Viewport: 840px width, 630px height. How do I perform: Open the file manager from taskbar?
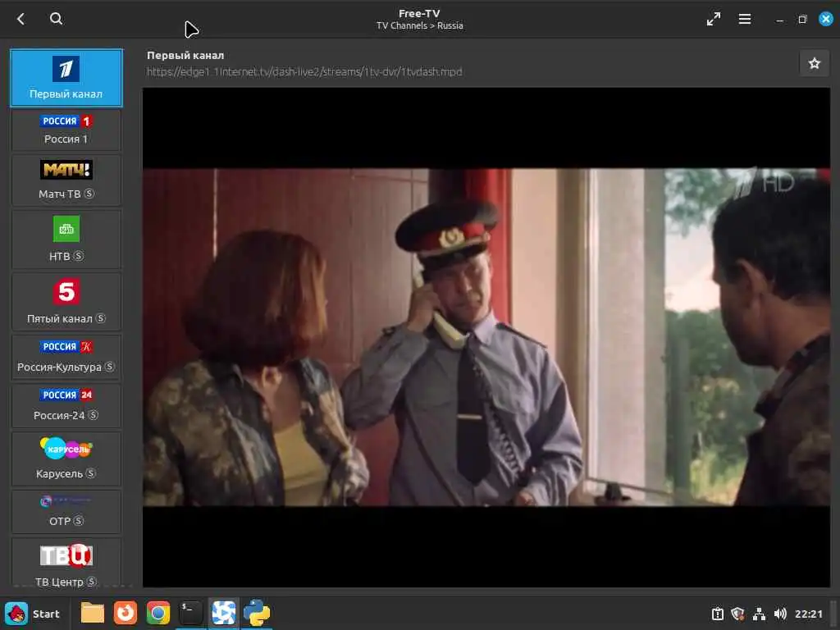coord(92,614)
